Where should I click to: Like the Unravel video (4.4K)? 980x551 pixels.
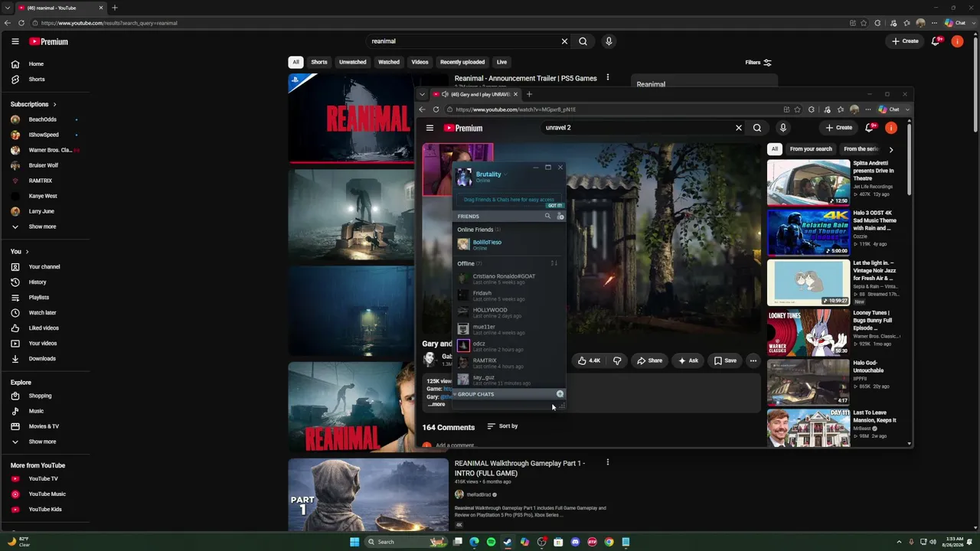coord(589,360)
